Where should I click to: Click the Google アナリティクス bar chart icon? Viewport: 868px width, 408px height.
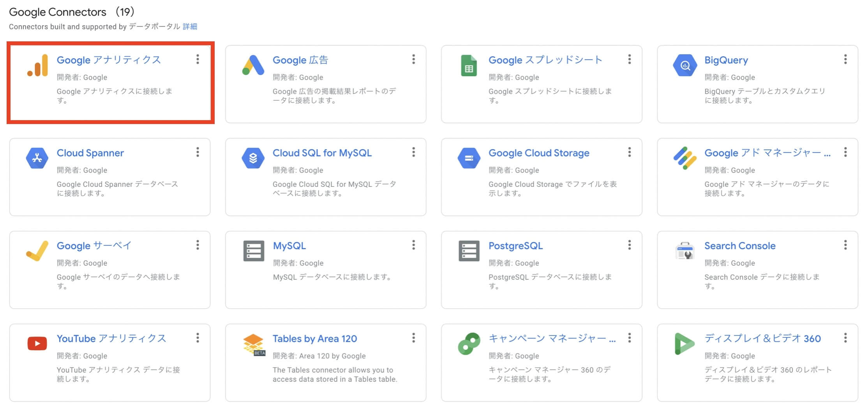(37, 65)
